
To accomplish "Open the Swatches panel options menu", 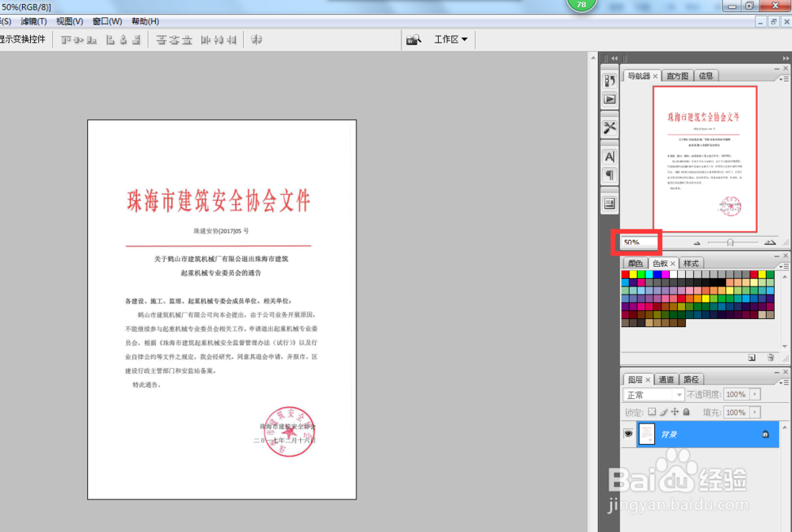I will point(784,266).
